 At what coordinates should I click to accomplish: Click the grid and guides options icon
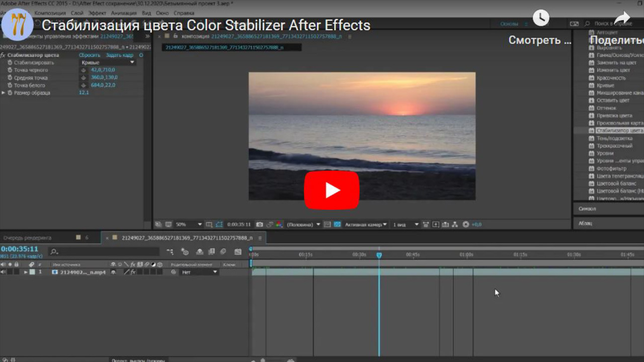point(209,224)
